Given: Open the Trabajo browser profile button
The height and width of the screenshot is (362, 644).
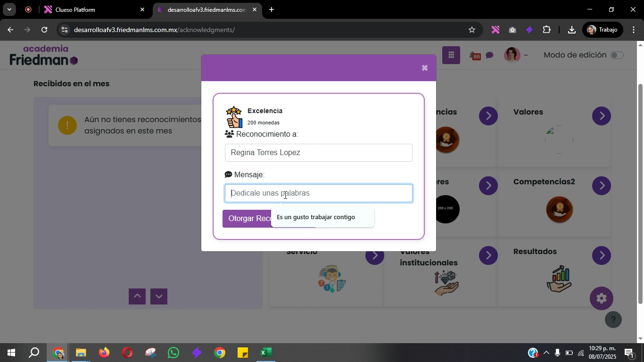Looking at the screenshot, I should coord(602,30).
